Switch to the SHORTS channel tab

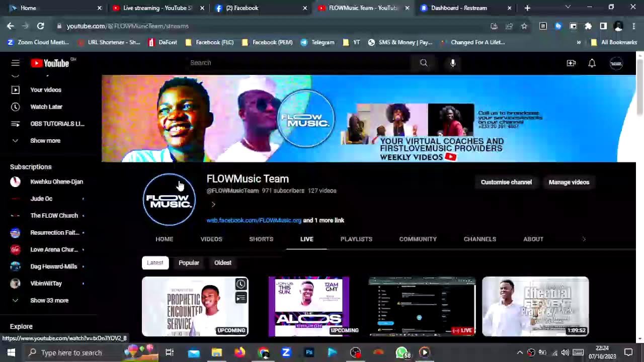point(261,239)
